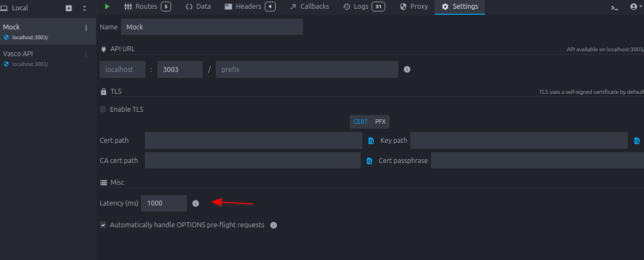Open the Mock environment options menu
The image size is (644, 260).
(x=86, y=28)
